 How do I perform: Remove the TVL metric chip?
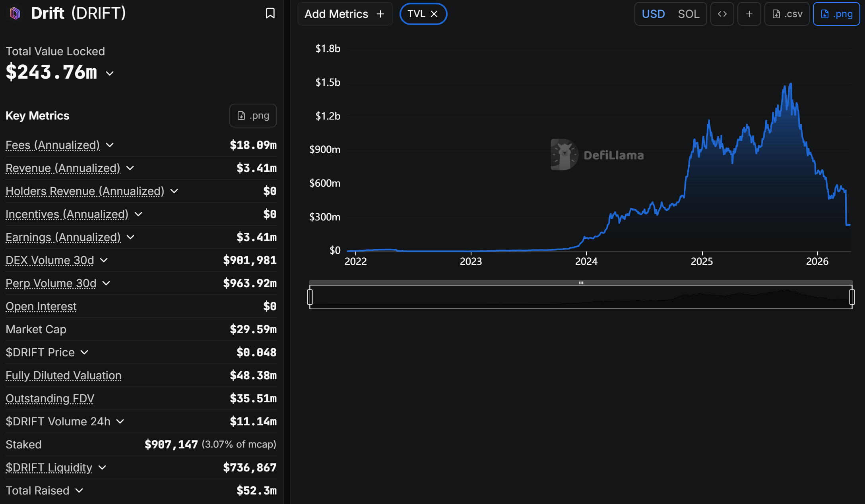[434, 14]
